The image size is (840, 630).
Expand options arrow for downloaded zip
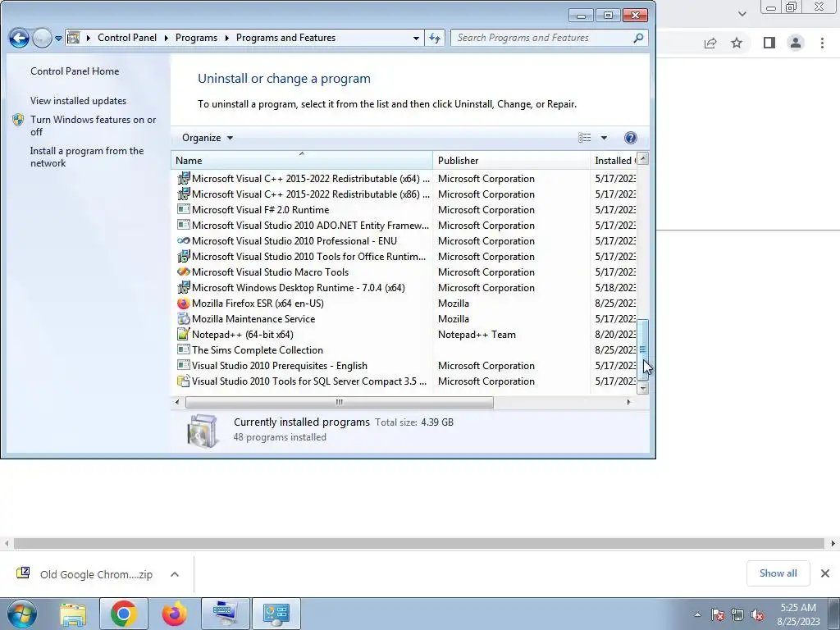pyautogui.click(x=175, y=574)
